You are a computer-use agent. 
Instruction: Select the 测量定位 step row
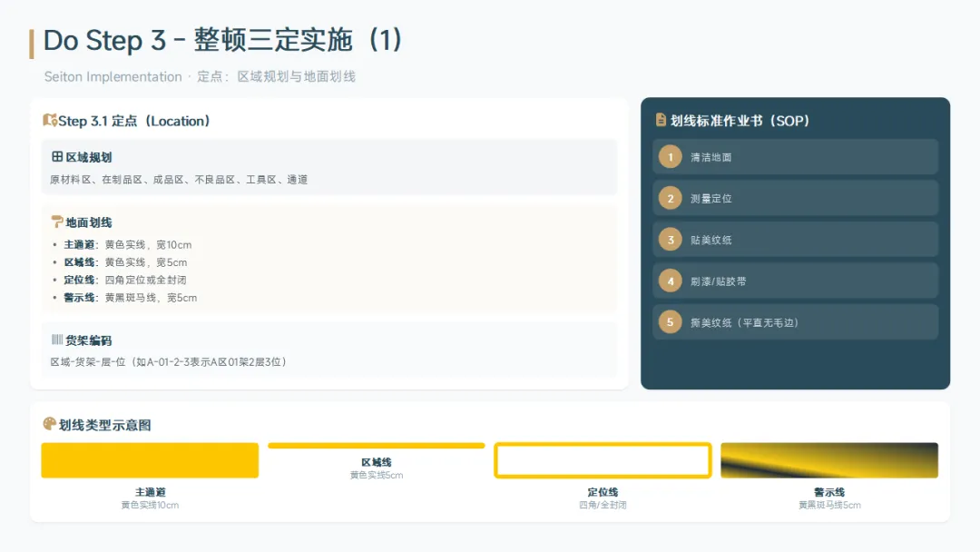(795, 198)
